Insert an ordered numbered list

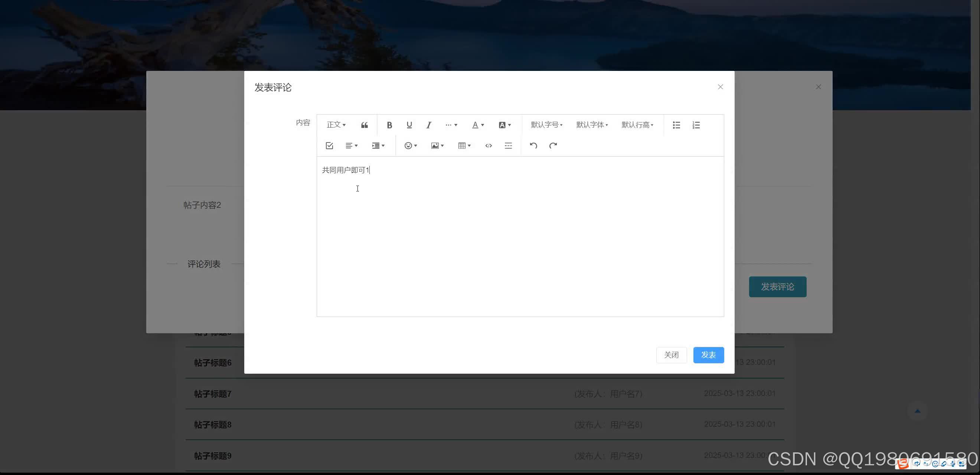coord(696,125)
